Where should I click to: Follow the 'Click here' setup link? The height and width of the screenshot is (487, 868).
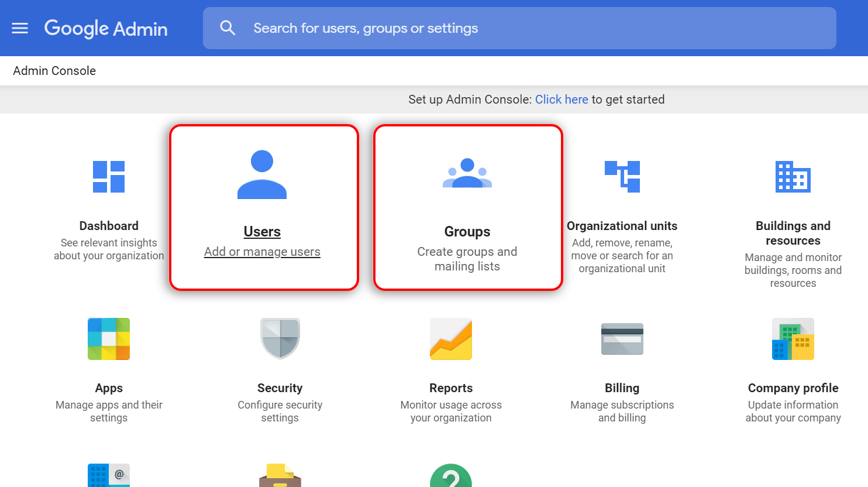[562, 100]
